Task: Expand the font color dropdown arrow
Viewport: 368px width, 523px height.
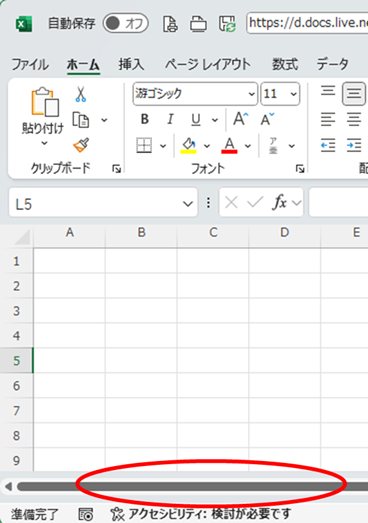Action: [248, 146]
